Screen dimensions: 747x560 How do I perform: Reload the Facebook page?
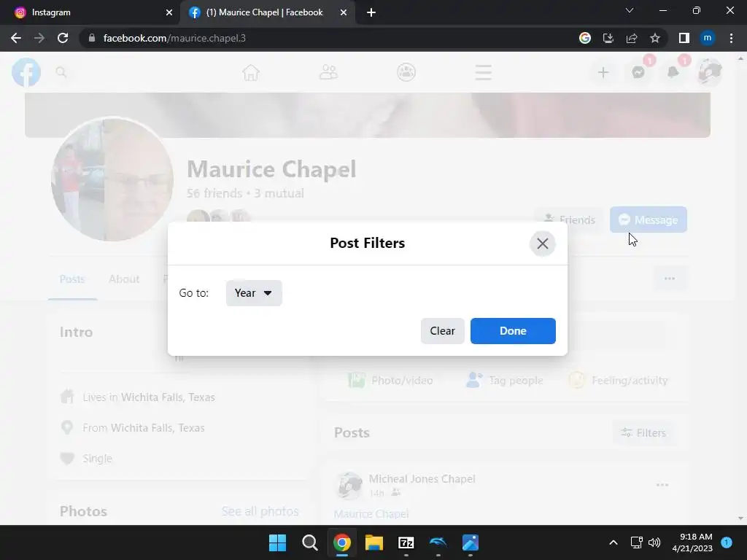click(x=63, y=38)
